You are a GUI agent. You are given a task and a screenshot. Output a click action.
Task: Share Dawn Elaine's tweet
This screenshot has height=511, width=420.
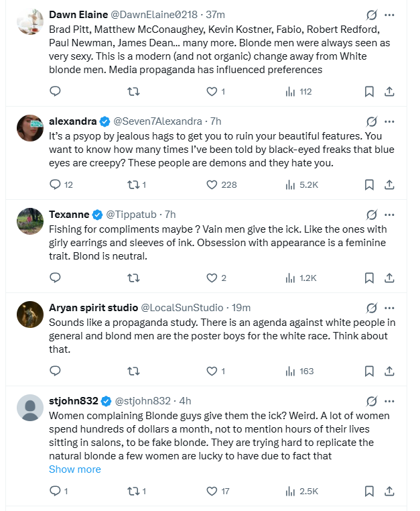(389, 92)
